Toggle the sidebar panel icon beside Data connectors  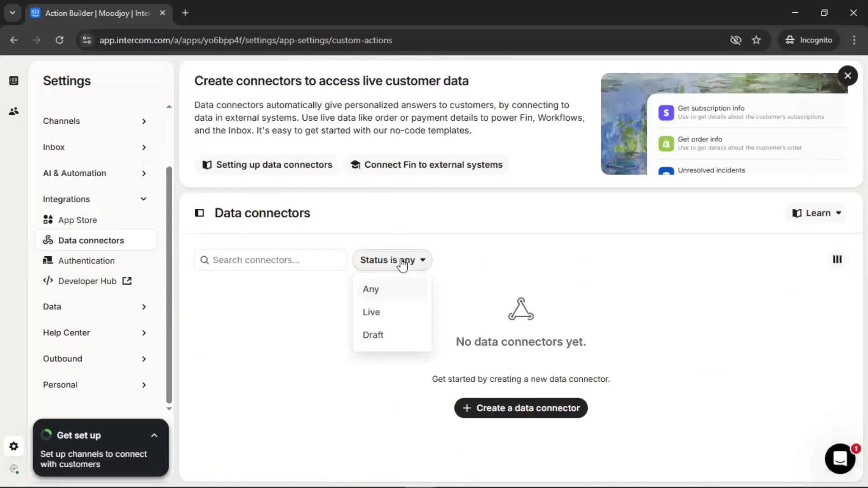(199, 213)
